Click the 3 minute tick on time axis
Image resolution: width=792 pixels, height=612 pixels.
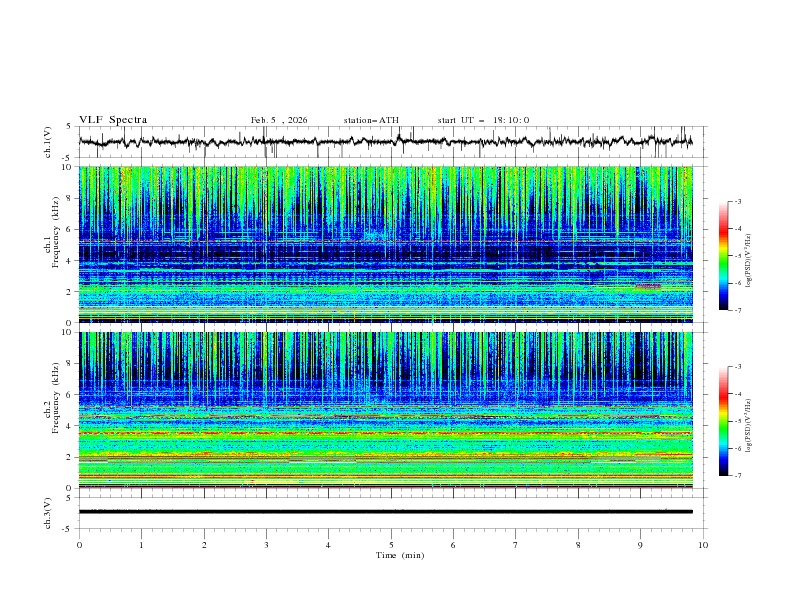coord(266,544)
